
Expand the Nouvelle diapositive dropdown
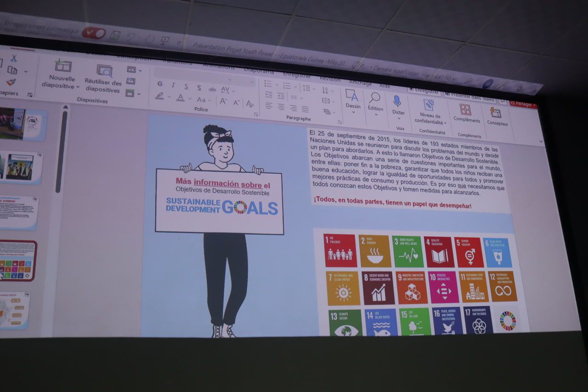tap(78, 87)
